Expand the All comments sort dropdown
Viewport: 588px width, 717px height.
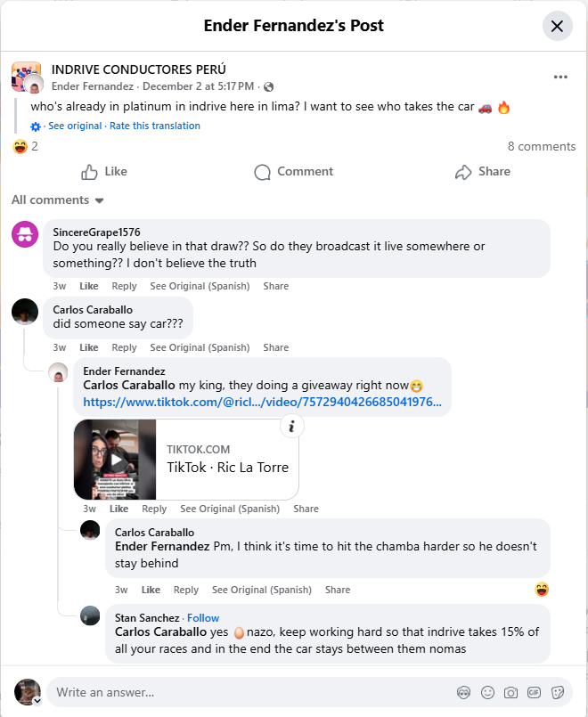click(58, 200)
